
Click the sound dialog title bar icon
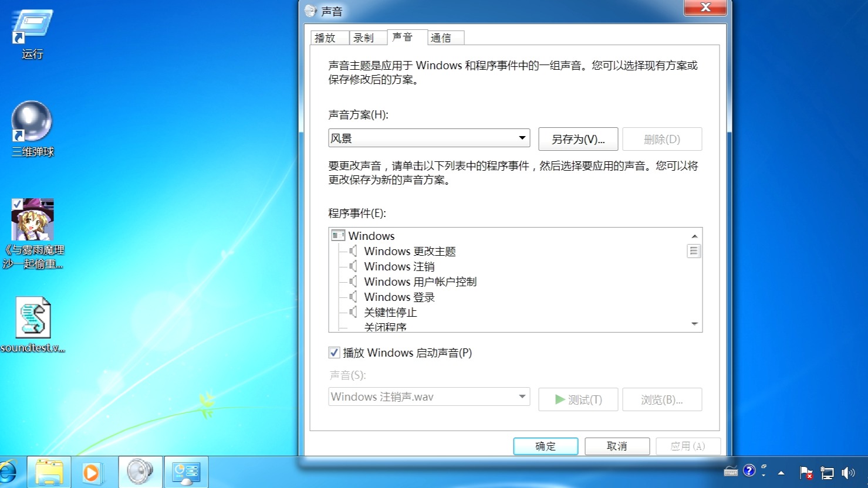(x=311, y=11)
